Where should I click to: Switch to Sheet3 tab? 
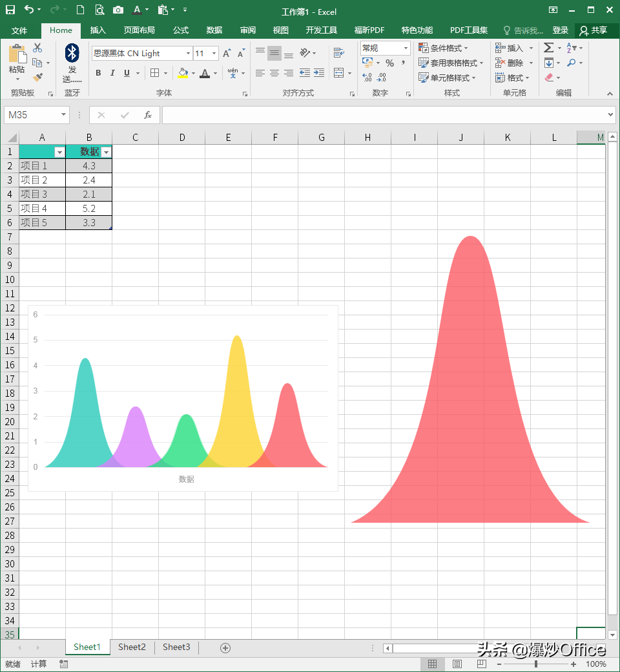(x=176, y=647)
